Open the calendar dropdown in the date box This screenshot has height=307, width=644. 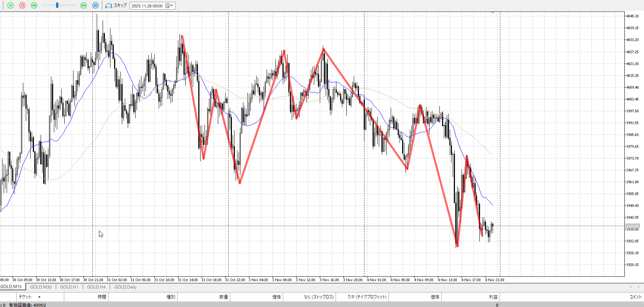tap(169, 6)
